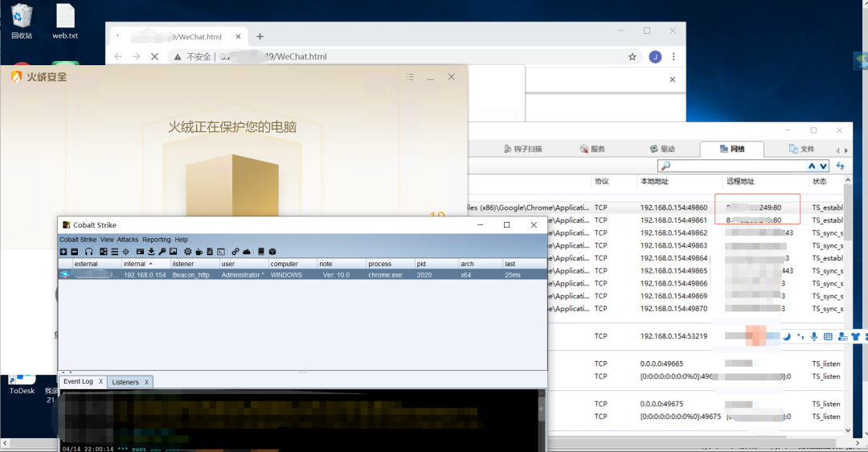The height and width of the screenshot is (452, 868).
Task: Open View menu in Cobalt Strike
Action: [x=107, y=240]
